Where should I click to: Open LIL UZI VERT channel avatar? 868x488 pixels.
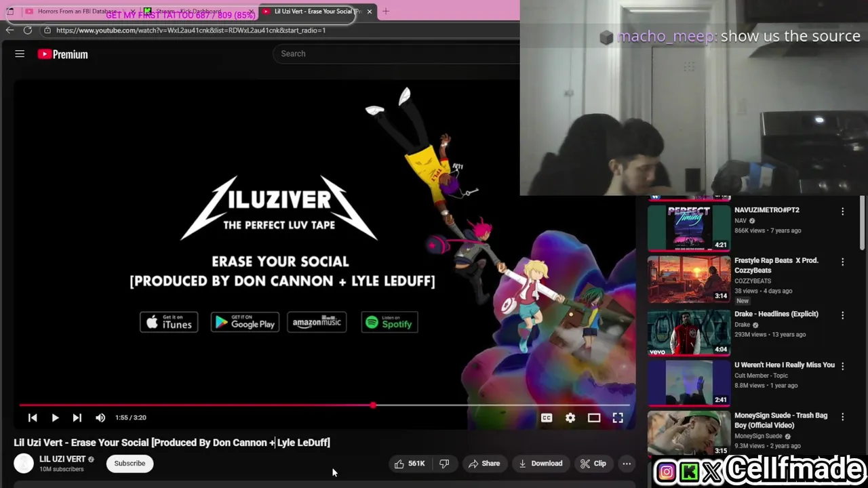click(24, 464)
